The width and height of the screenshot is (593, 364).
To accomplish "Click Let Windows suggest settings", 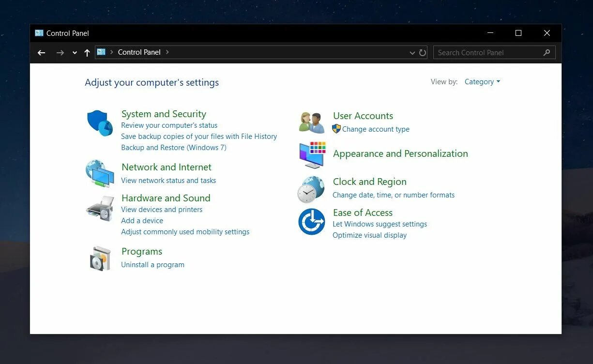I will coord(380,224).
